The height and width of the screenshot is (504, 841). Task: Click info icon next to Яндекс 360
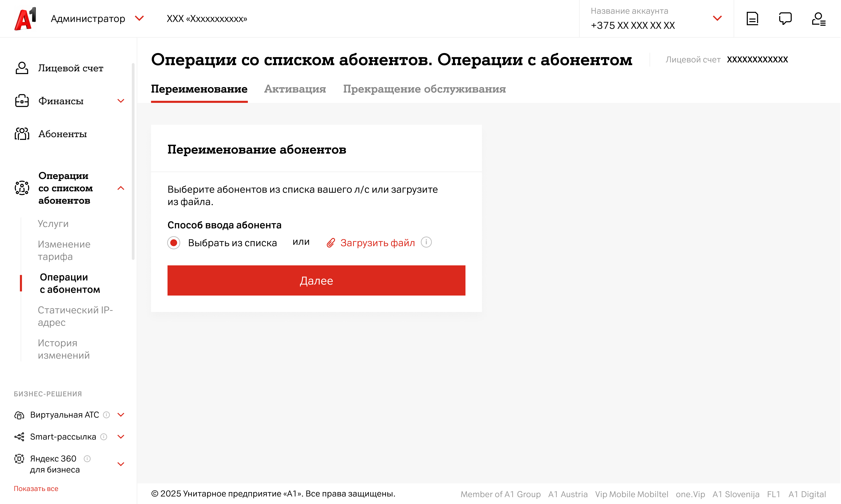(x=87, y=459)
